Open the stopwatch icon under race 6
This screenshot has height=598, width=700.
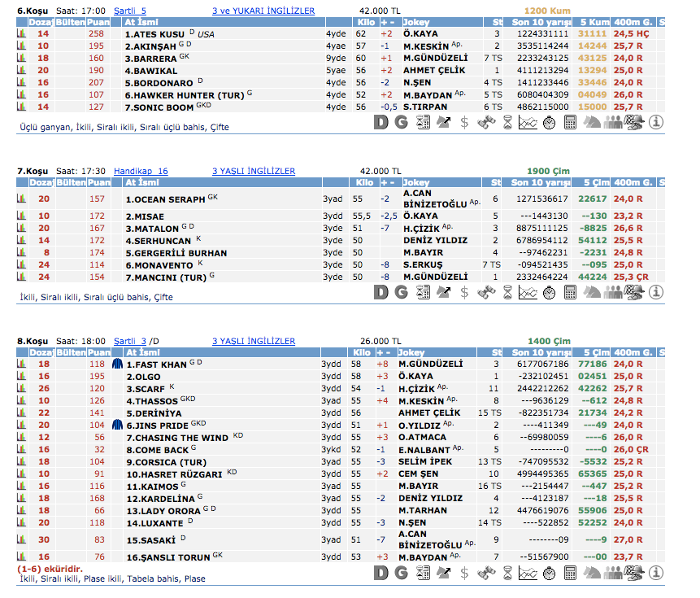[x=550, y=122]
